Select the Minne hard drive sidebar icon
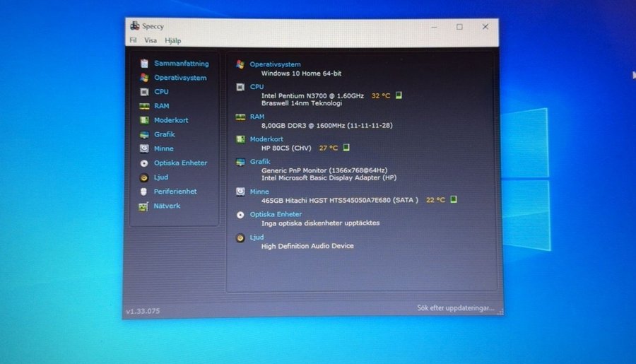Screen dimensions: 636x364 tap(144, 148)
